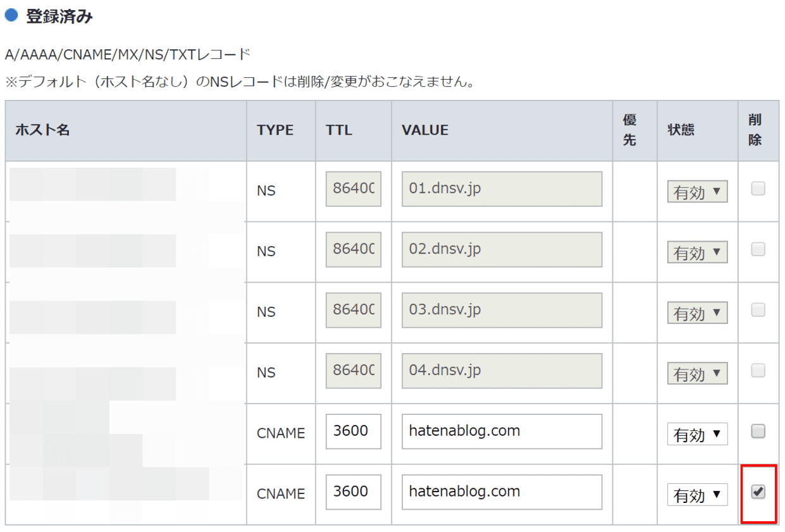Click the TTL field showing 86400 for 01.dnsv.jp
This screenshot has width=785, height=532.
pyautogui.click(x=352, y=189)
